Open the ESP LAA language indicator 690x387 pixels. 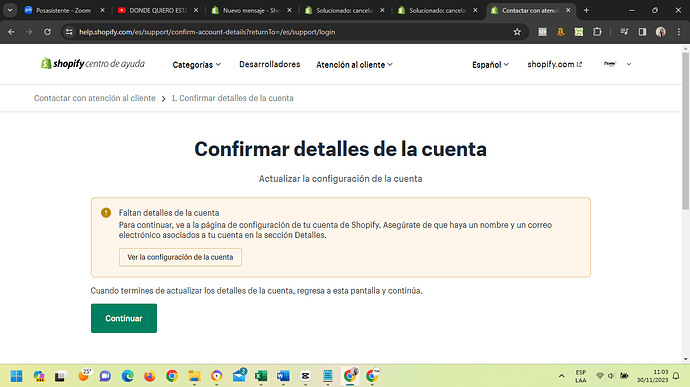(581, 376)
